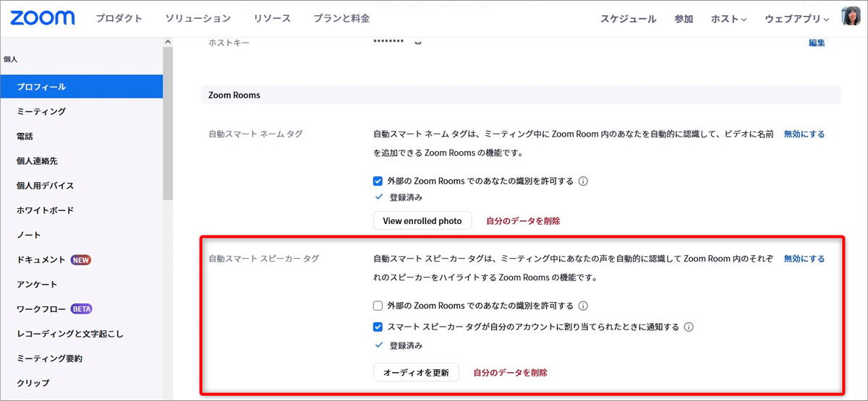Show info for speaker tag assignment notification

pyautogui.click(x=689, y=327)
